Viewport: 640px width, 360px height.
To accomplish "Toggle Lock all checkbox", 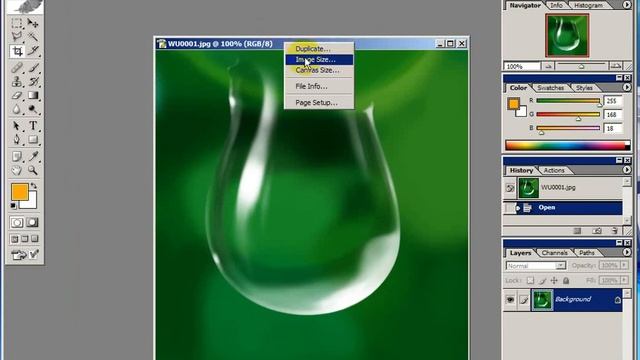I will point(566,280).
